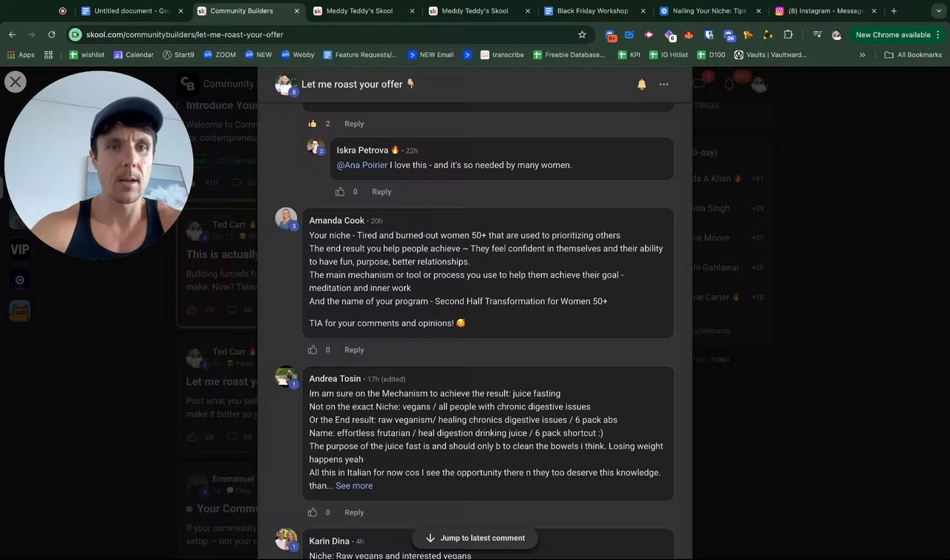Click the post author's avatar in the header
Viewport: 950px width, 560px height.
286,85
